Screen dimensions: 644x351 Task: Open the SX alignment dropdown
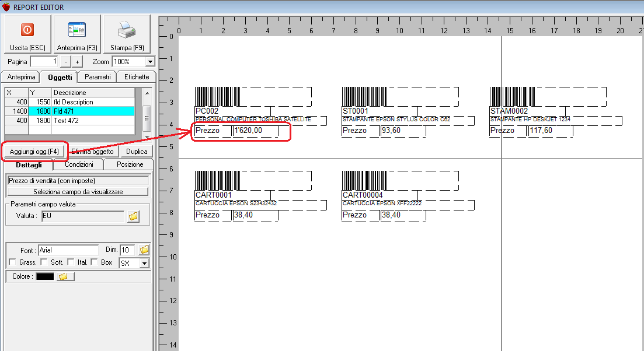(x=144, y=264)
